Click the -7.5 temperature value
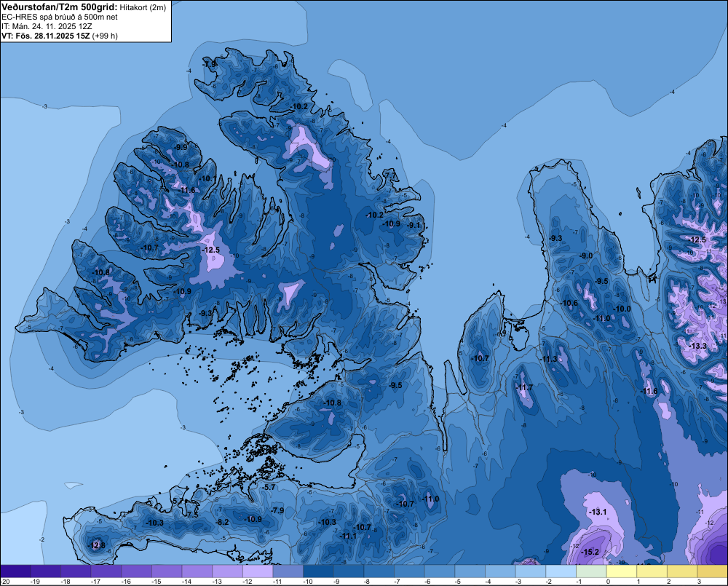The width and height of the screenshot is (728, 586). coord(193,515)
